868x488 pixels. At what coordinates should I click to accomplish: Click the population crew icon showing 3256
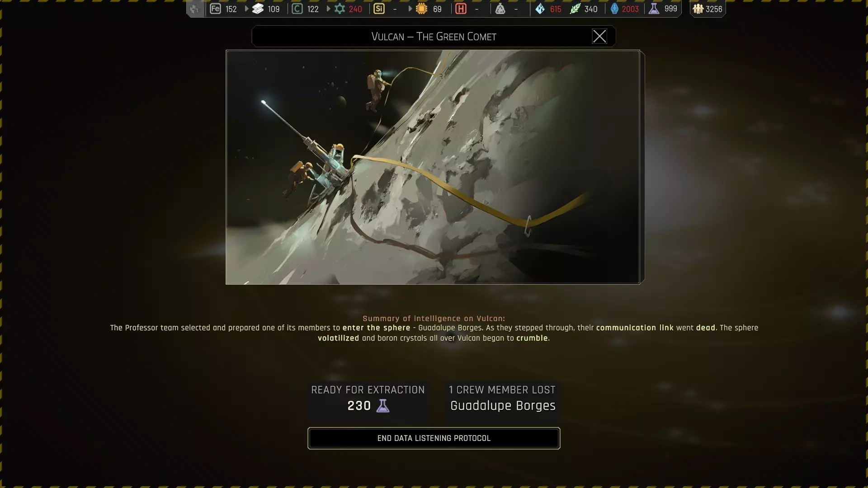(x=698, y=9)
